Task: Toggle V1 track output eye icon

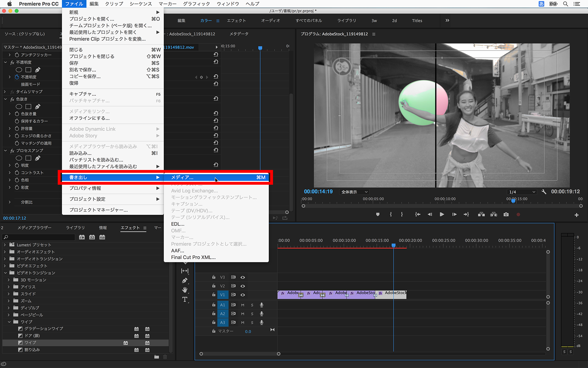Action: [243, 295]
